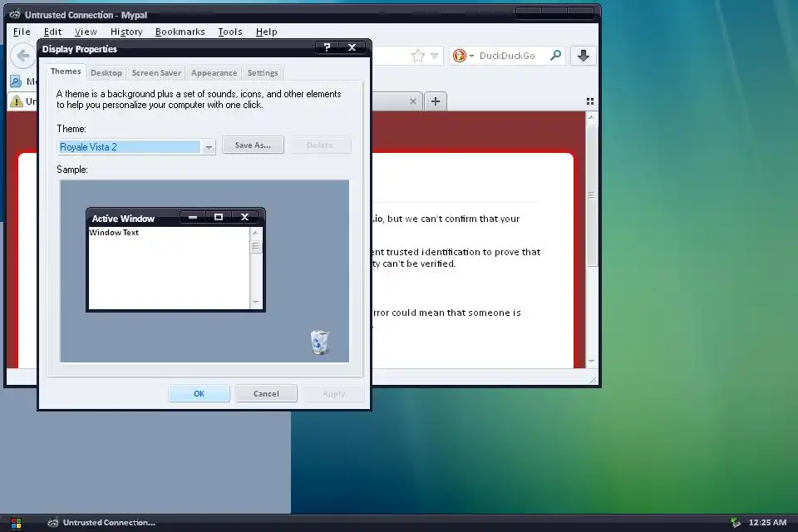
Task: Click the Mypal window resize grip
Action: click(593, 380)
